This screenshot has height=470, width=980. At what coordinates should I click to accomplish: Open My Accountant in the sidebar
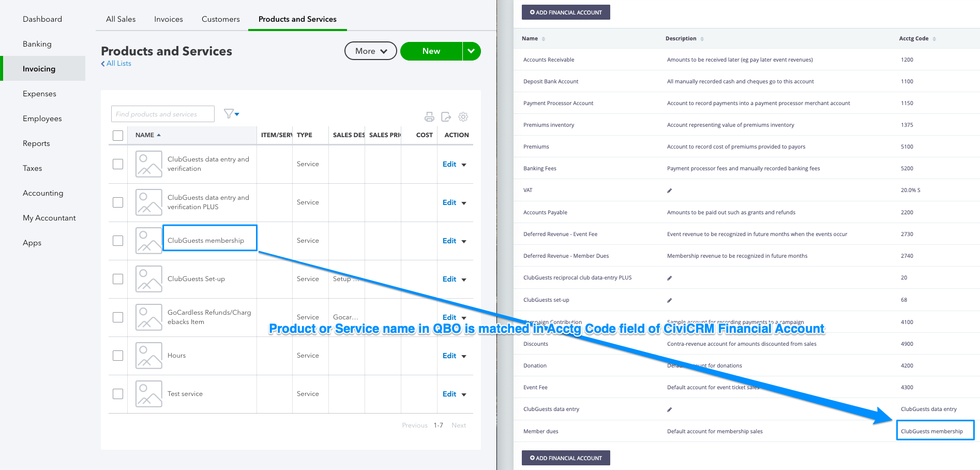[49, 218]
